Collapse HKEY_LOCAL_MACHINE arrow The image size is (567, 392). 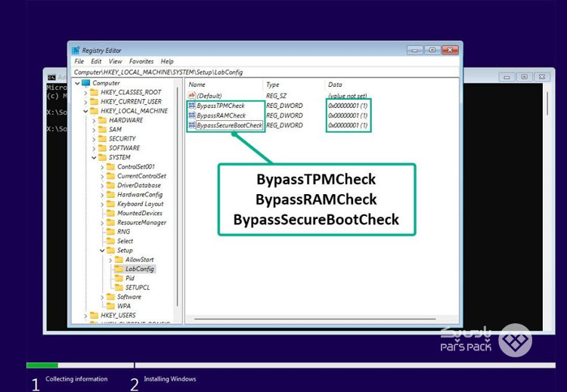click(85, 111)
